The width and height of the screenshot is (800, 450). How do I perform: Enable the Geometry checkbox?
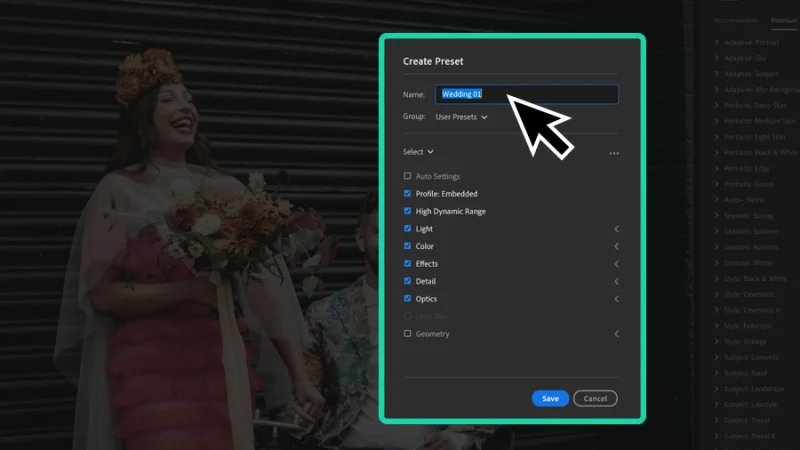coord(407,334)
